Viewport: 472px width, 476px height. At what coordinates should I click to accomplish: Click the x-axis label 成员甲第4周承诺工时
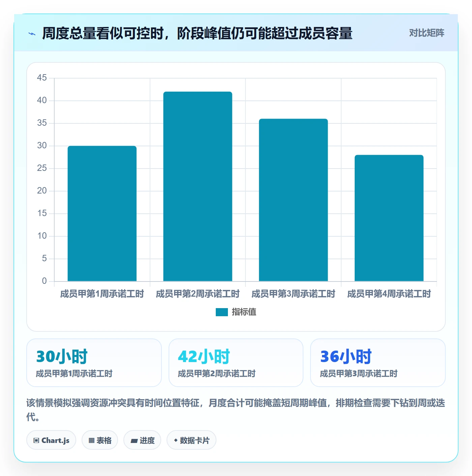pyautogui.click(x=389, y=294)
